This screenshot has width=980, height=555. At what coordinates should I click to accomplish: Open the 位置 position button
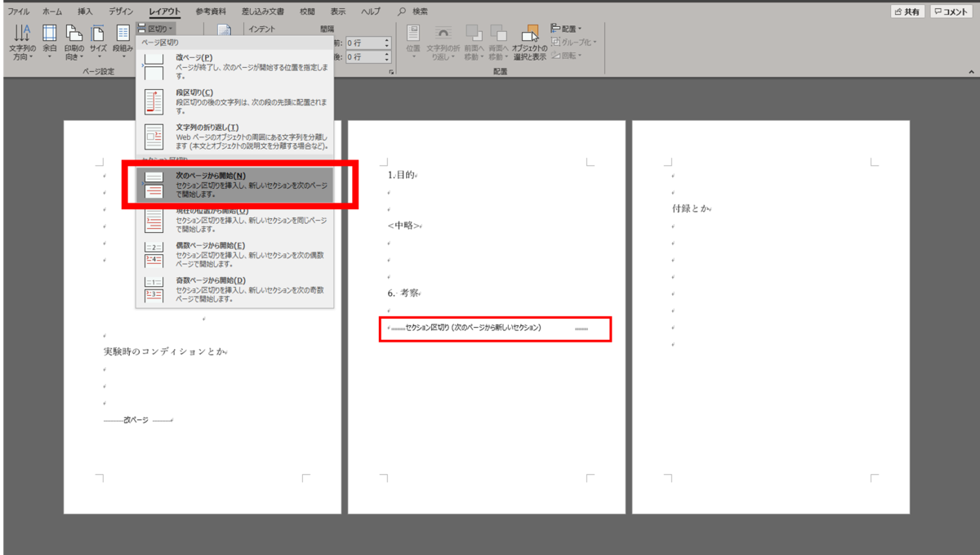click(413, 43)
